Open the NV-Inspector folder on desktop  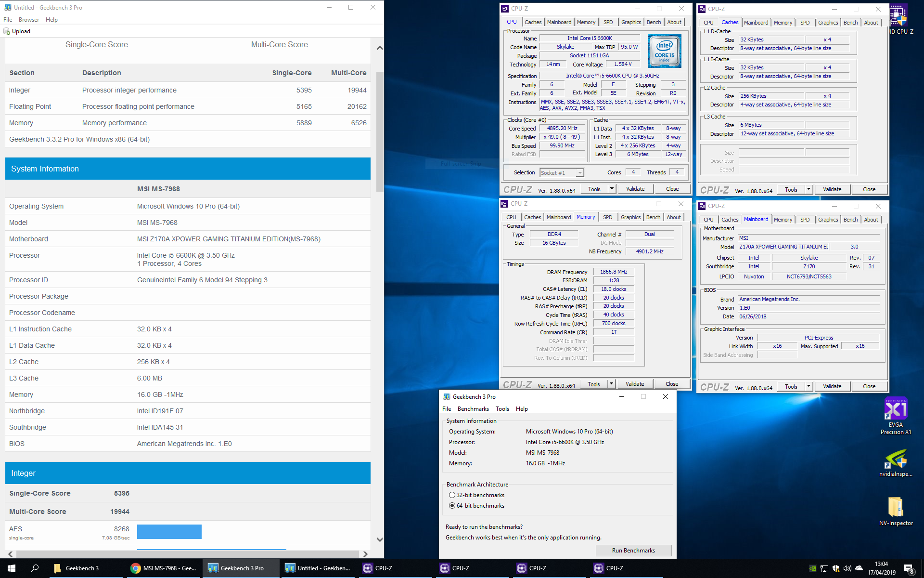[x=896, y=512]
